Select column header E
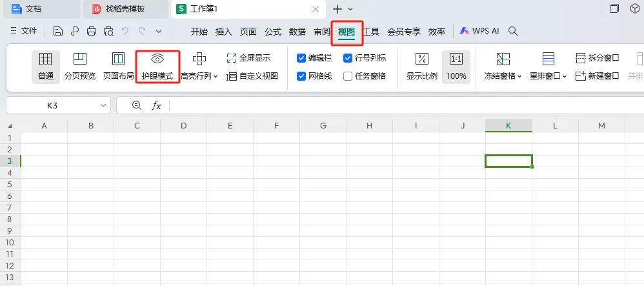Viewport: 644px width, 286px height. pyautogui.click(x=230, y=126)
